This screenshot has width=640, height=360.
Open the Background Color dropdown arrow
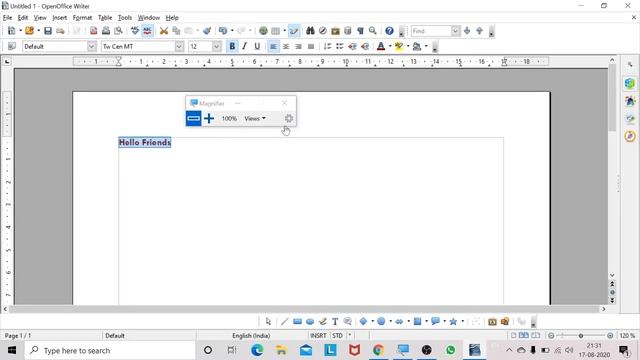coord(426,47)
